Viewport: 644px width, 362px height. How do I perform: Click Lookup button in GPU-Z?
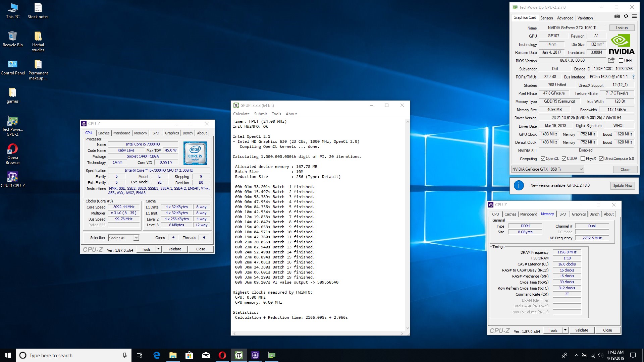[622, 28]
